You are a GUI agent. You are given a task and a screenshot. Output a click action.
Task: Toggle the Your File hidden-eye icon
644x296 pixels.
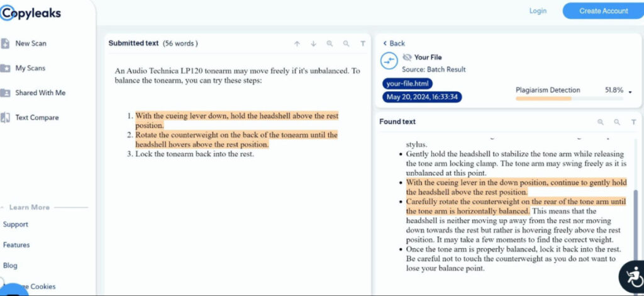coord(407,57)
